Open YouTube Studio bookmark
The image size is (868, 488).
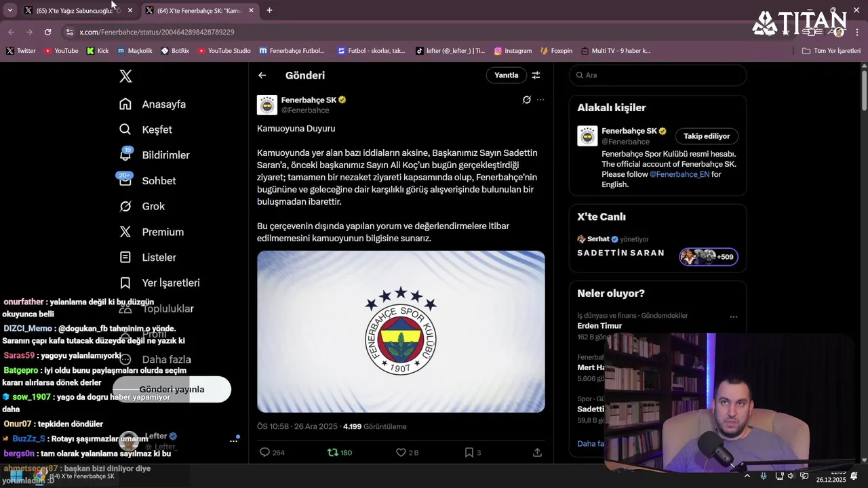pos(224,51)
